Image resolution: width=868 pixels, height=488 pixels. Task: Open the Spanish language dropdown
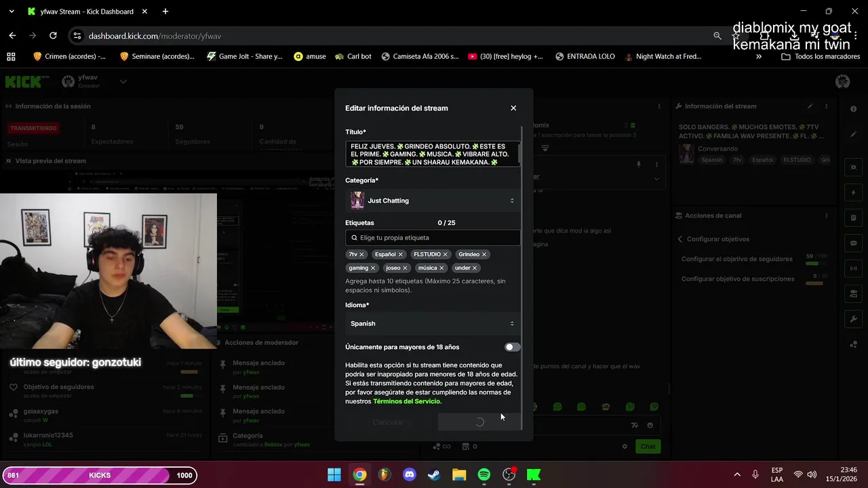tap(432, 323)
